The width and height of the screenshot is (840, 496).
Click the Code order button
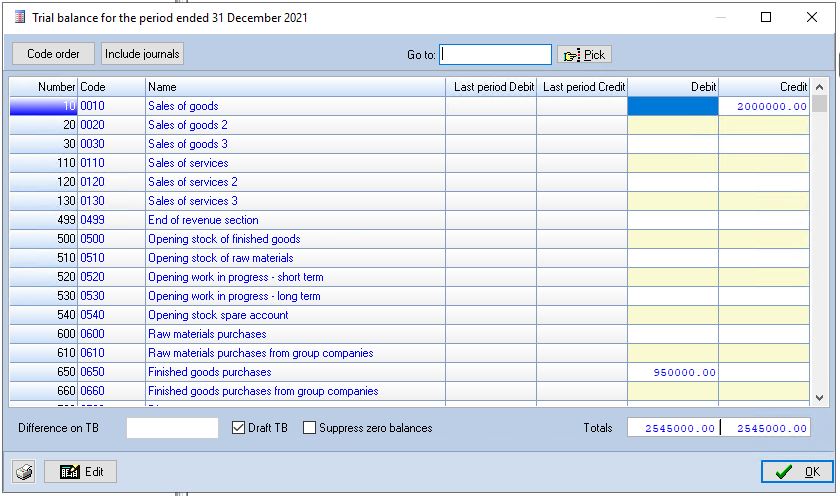pos(53,54)
